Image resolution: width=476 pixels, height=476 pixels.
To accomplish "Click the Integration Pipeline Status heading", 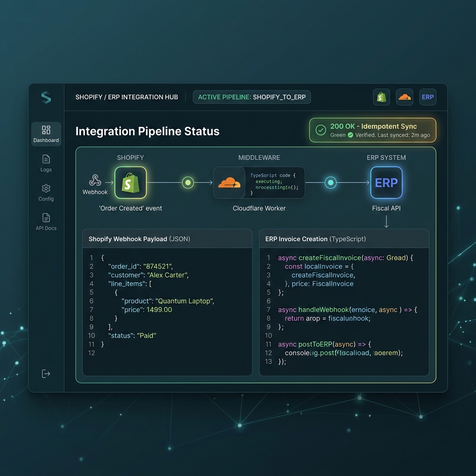I will pos(147,131).
